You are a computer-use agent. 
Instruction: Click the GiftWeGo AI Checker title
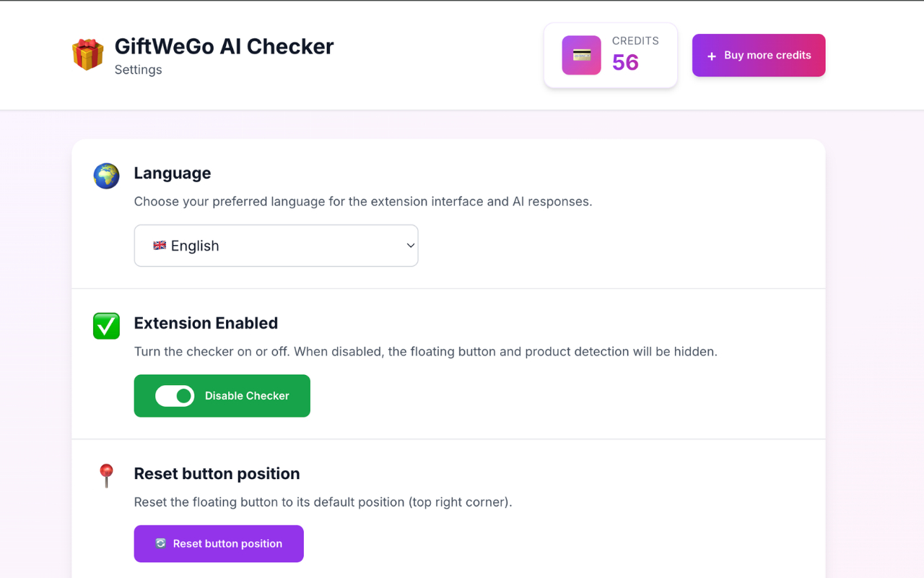click(224, 46)
